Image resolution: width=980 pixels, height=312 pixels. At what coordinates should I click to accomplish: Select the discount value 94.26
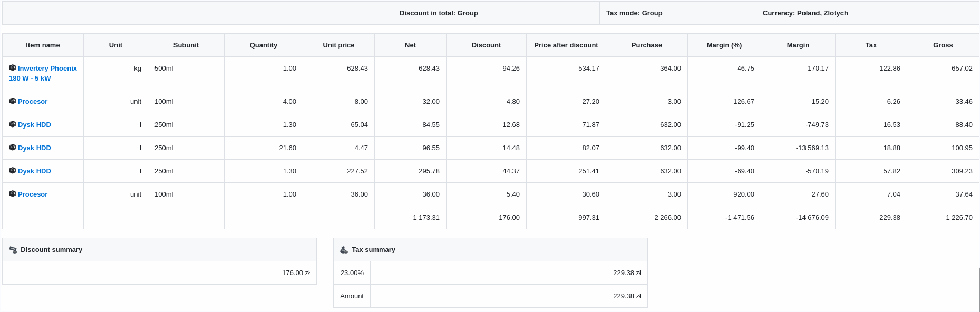(511, 69)
